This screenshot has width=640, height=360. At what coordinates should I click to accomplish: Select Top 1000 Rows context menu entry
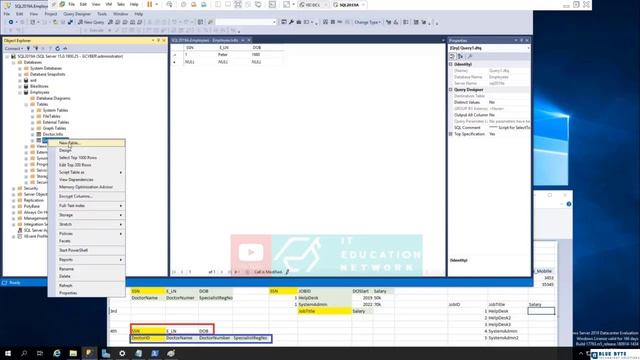pos(87,158)
